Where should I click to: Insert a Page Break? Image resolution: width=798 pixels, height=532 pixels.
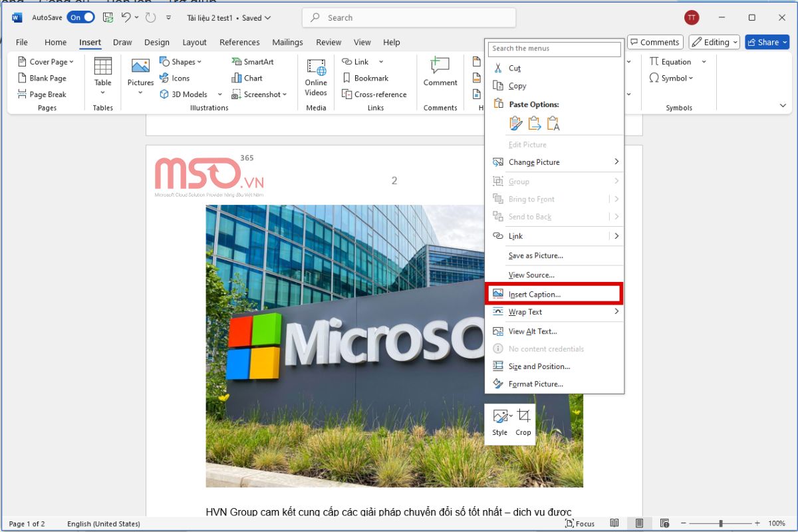coord(42,94)
